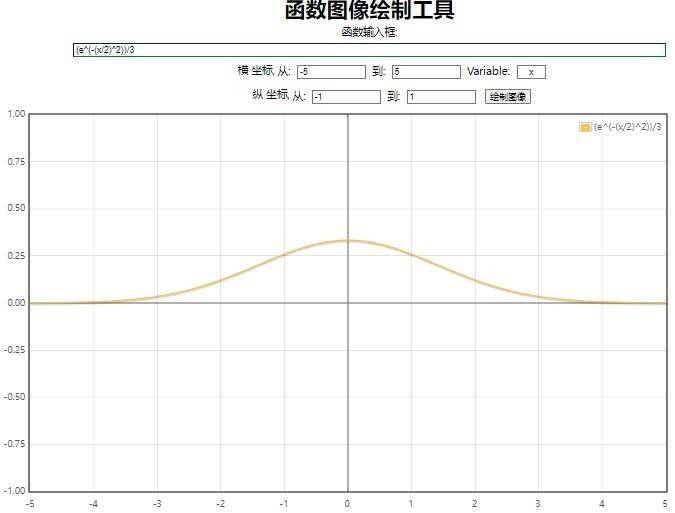Click the vertical axis start field showing -1

click(347, 97)
